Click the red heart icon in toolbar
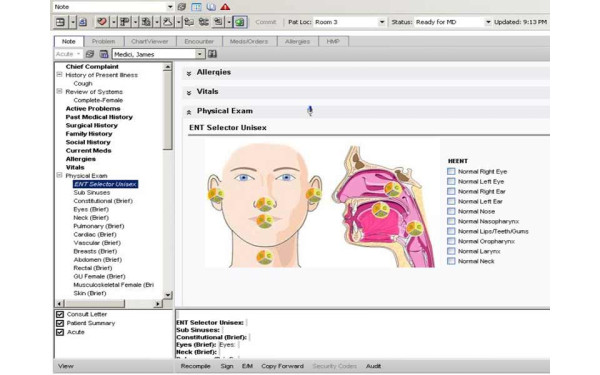600x375 pixels. coord(102,22)
